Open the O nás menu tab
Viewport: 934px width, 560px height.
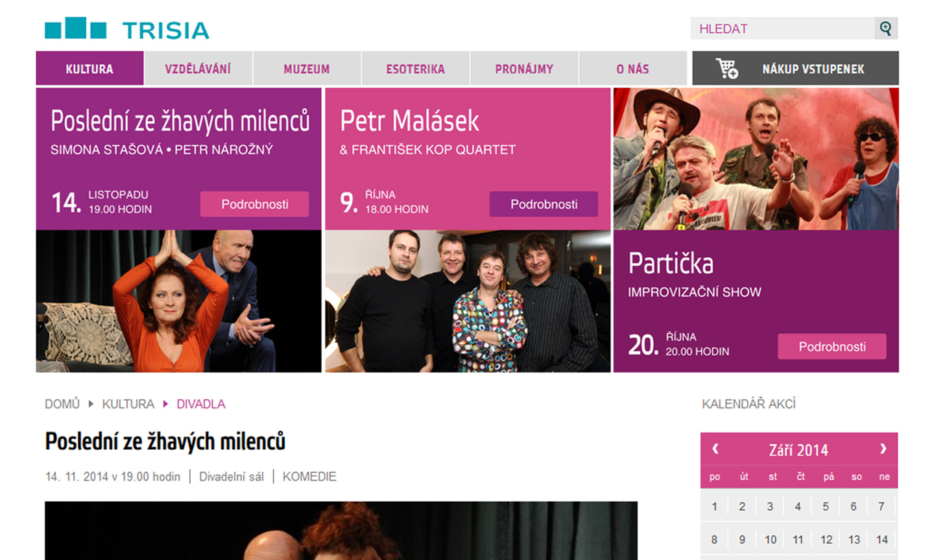coord(632,69)
